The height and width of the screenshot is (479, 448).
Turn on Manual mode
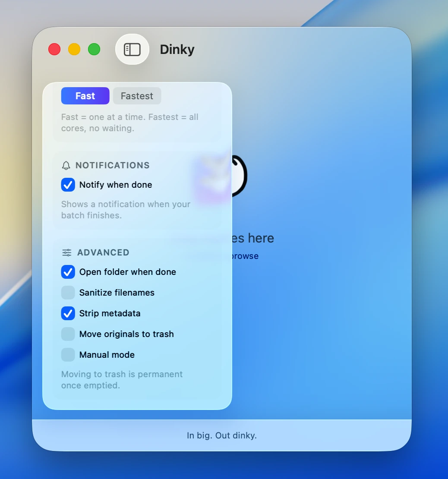click(x=68, y=355)
